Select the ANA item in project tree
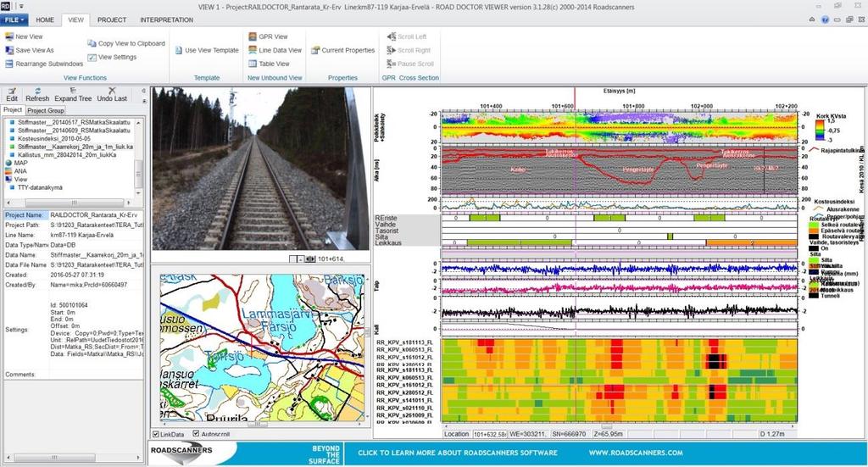This screenshot has height=467, width=868. coord(16,171)
